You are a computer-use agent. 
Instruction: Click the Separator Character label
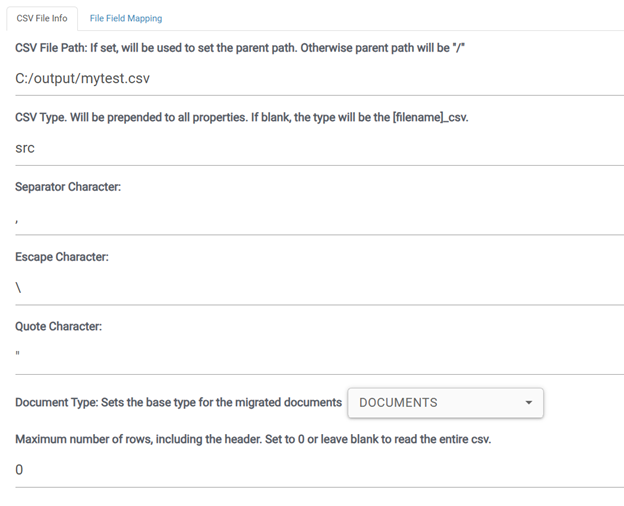(68, 187)
